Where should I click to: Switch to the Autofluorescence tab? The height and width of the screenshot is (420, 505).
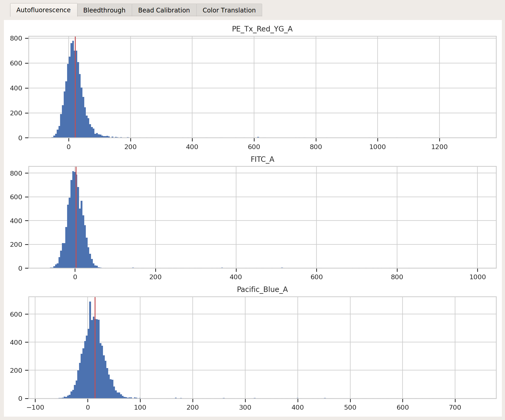[x=43, y=10]
